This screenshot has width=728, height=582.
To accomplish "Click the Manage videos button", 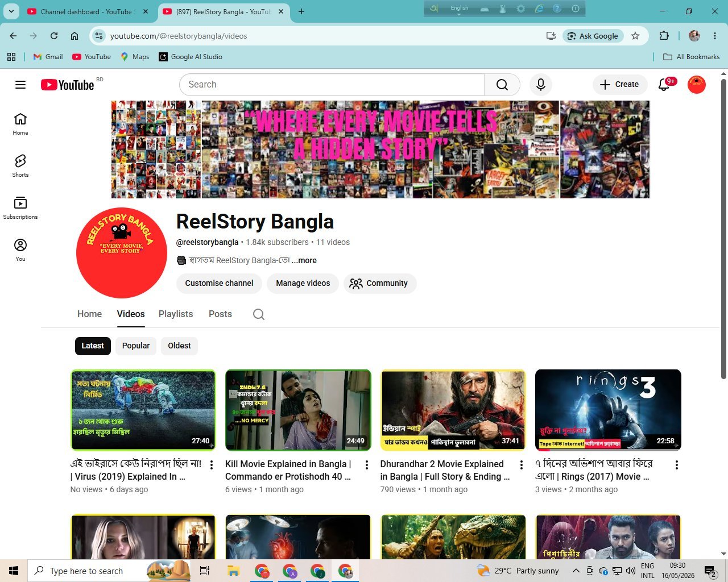I will [x=303, y=283].
